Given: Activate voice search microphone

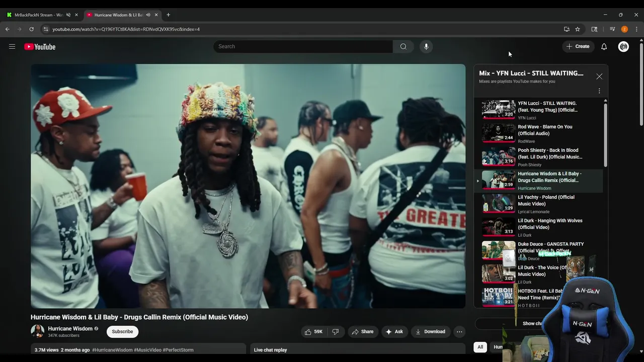Looking at the screenshot, I should (x=426, y=46).
